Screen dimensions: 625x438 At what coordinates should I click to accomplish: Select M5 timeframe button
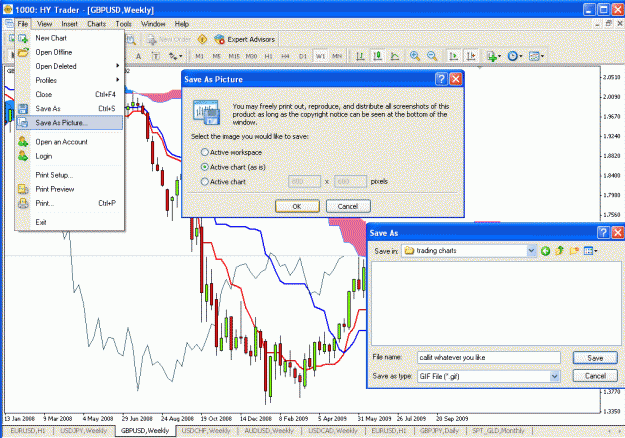pyautogui.click(x=216, y=56)
